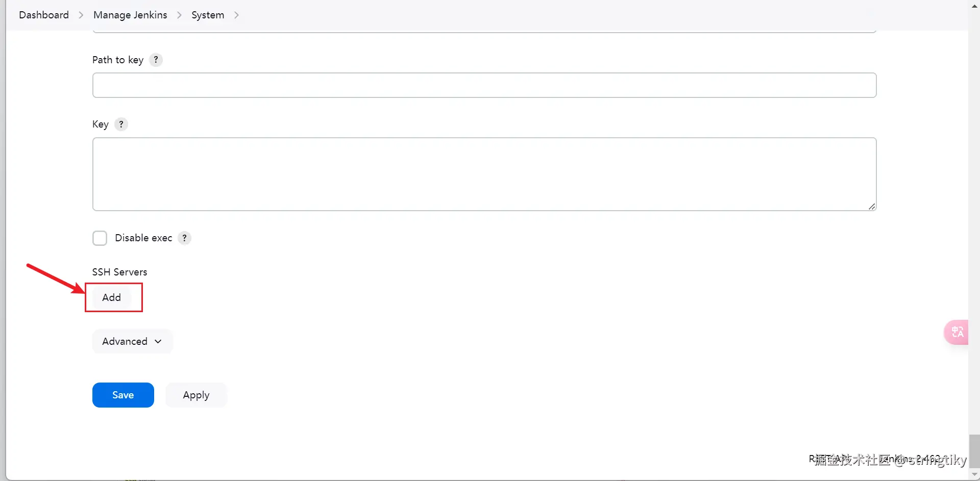Open help for the Key field
Screen dimensions: 980x481
point(120,124)
